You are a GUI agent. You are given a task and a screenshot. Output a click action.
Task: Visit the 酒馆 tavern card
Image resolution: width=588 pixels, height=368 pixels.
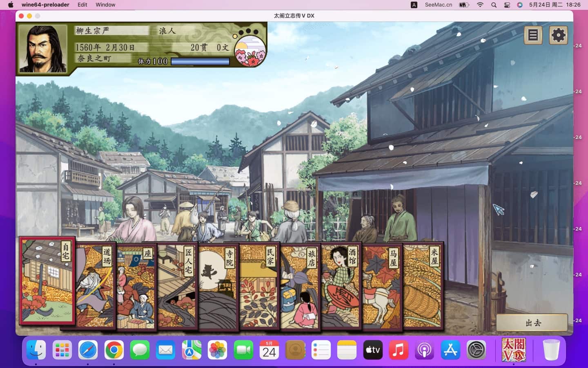pyautogui.click(x=341, y=286)
